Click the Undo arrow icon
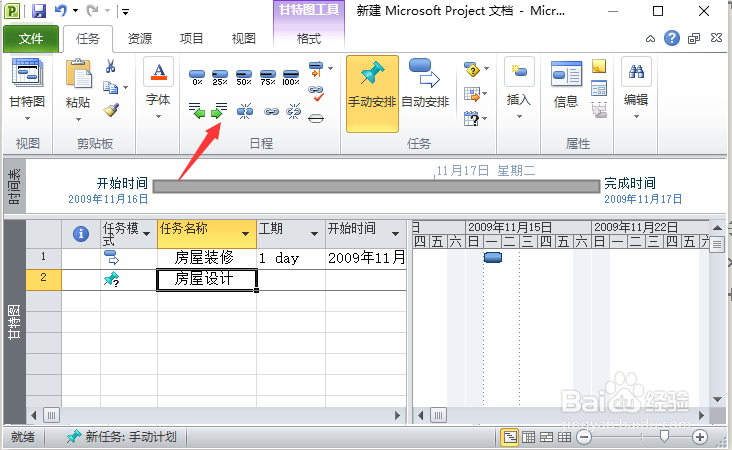 (61, 10)
